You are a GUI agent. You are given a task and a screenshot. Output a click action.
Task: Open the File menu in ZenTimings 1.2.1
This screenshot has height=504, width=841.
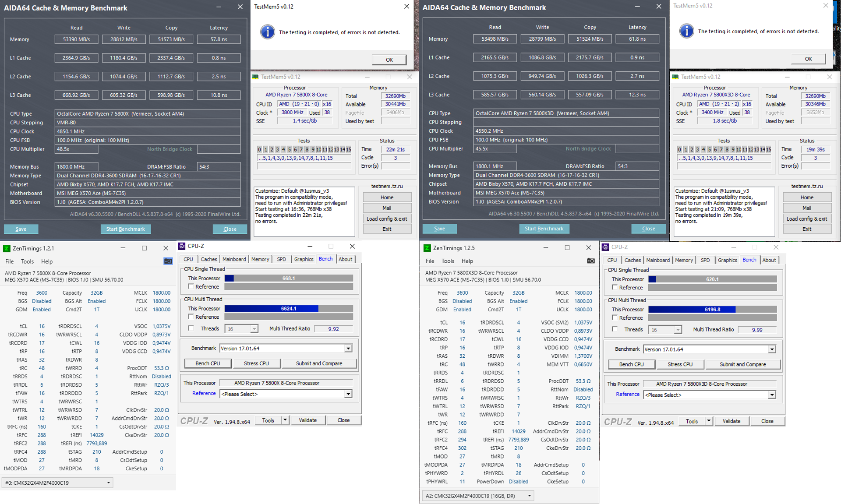[x=9, y=261]
